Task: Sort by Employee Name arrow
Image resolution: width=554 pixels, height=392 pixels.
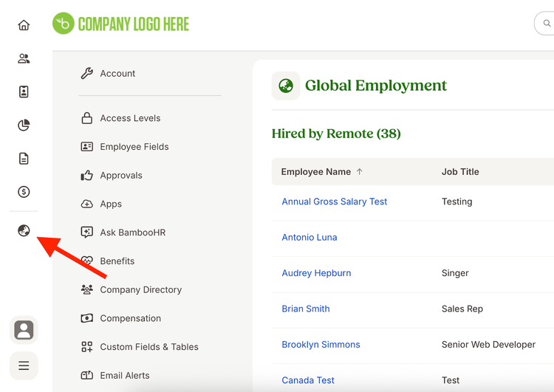Action: click(359, 171)
